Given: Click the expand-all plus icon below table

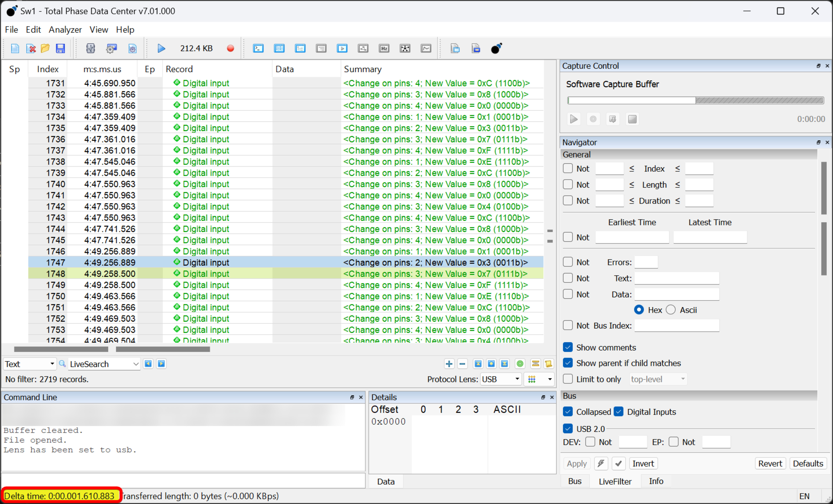Looking at the screenshot, I should click(x=449, y=364).
